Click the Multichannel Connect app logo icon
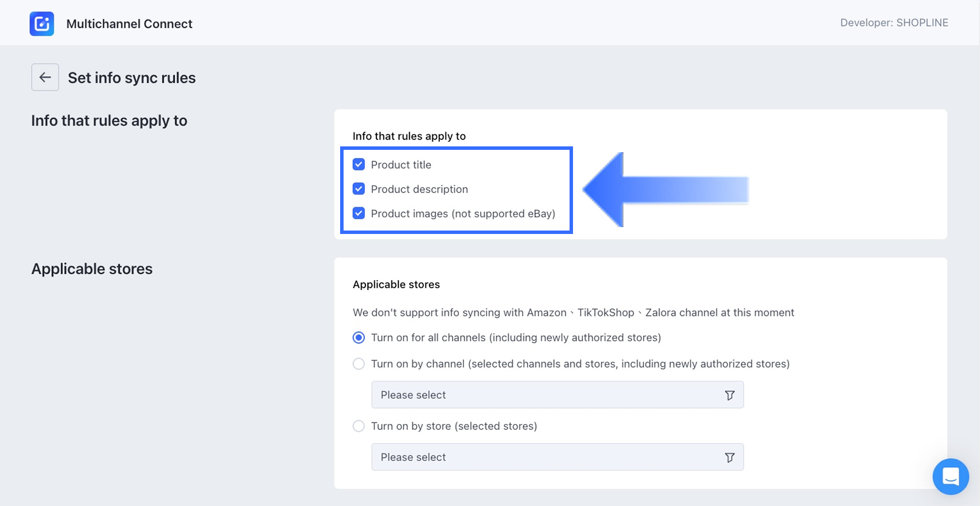The width and height of the screenshot is (980, 506). 42,24
